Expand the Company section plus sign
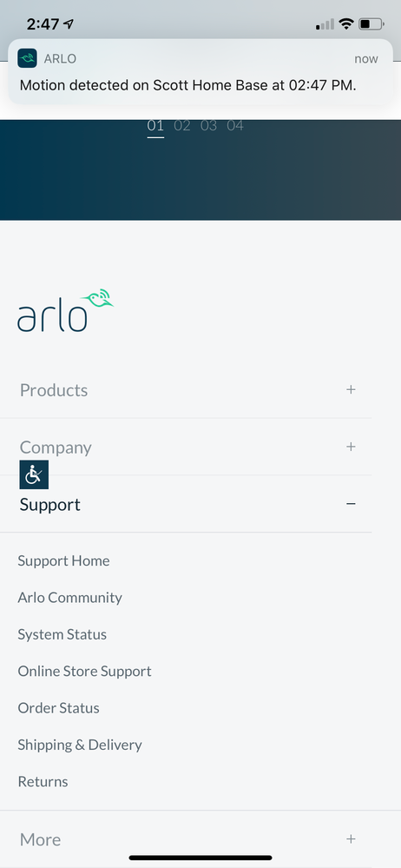The height and width of the screenshot is (868, 401). (x=351, y=447)
